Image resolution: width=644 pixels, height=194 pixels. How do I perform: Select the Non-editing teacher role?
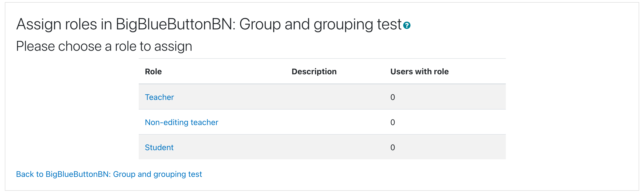point(181,122)
